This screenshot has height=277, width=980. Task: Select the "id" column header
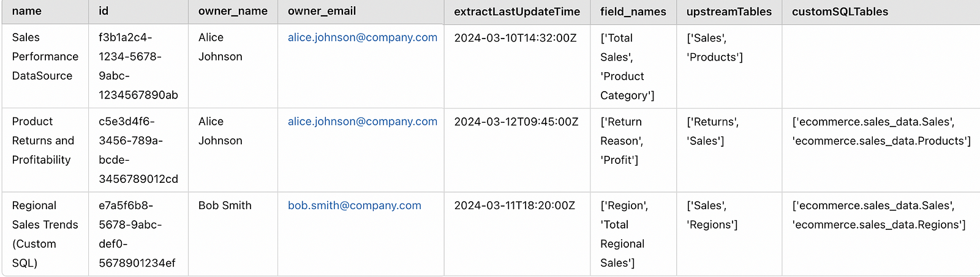click(104, 11)
